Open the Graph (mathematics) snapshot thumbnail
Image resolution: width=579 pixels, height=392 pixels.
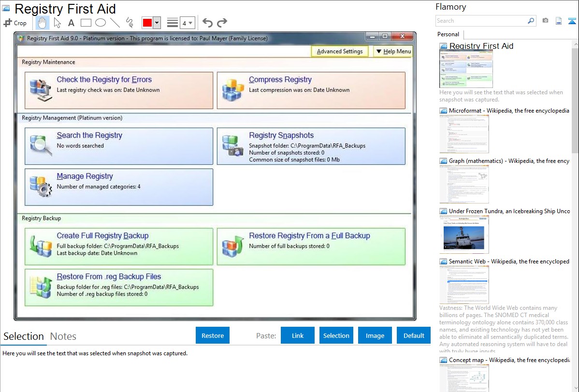[464, 184]
